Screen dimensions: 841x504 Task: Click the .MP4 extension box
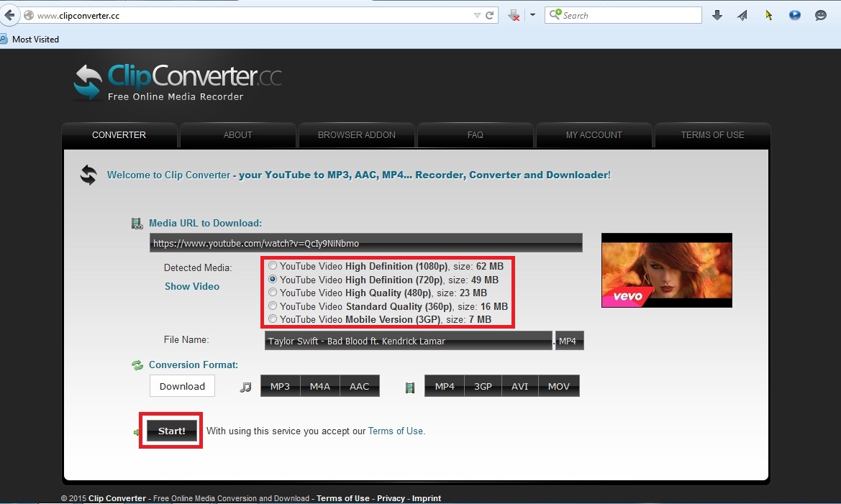(569, 341)
